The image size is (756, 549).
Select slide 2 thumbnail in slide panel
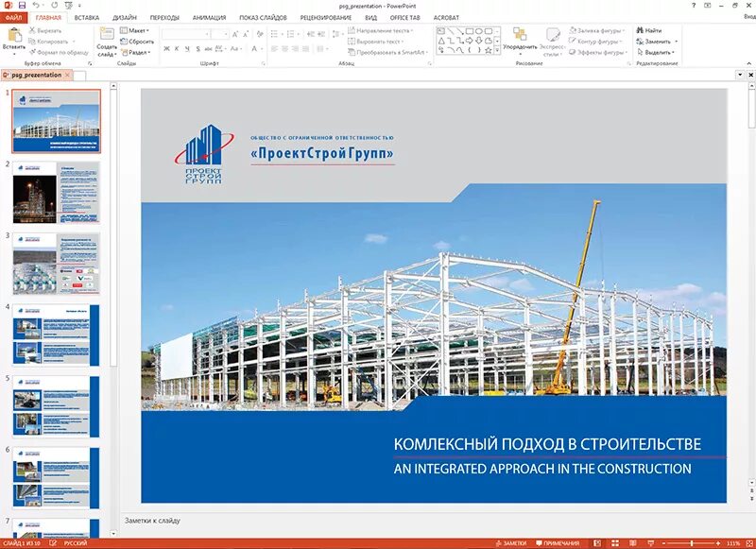click(57, 193)
